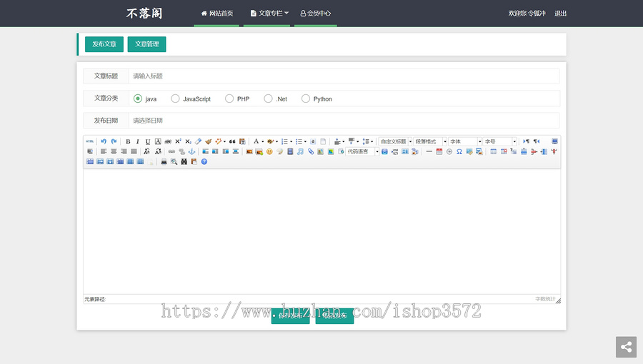643x364 pixels.
Task: Open ordered list style dropdown arrow
Action: [x=291, y=141]
